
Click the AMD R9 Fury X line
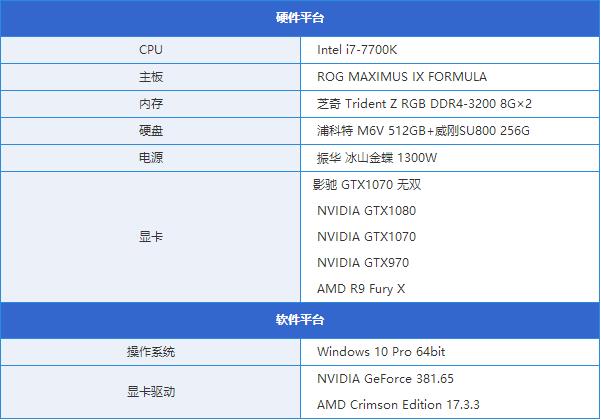pos(361,289)
